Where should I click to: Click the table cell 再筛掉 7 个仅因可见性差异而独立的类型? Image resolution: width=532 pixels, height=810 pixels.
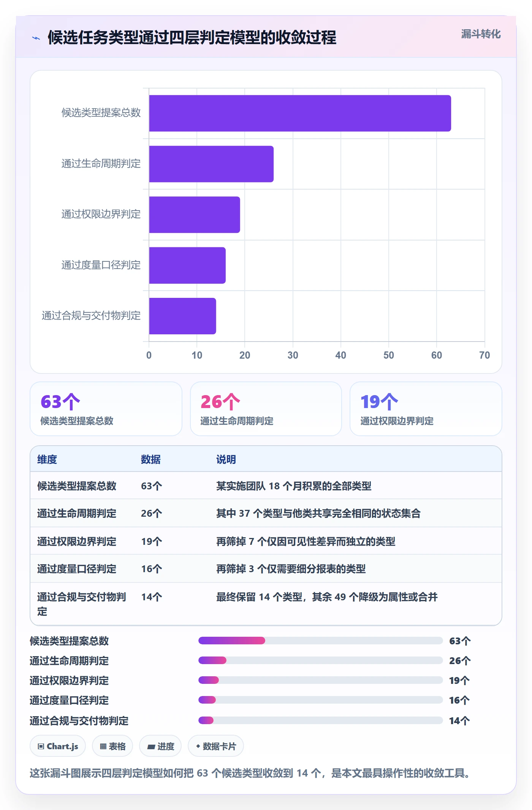coord(306,541)
